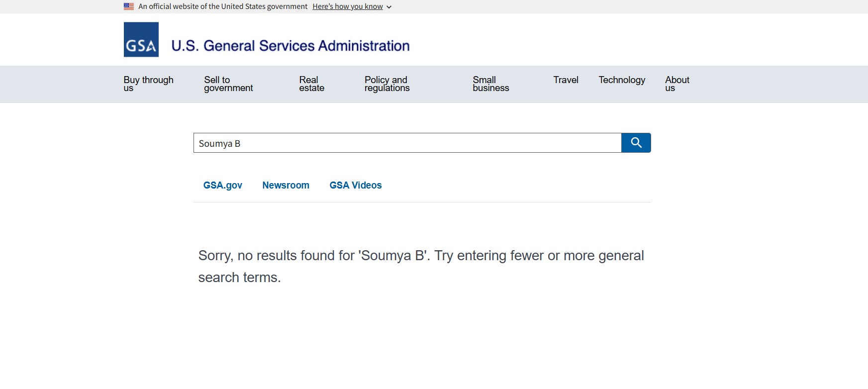Open the 'Technology' navigation menu
This screenshot has height=389, width=868.
(621, 80)
